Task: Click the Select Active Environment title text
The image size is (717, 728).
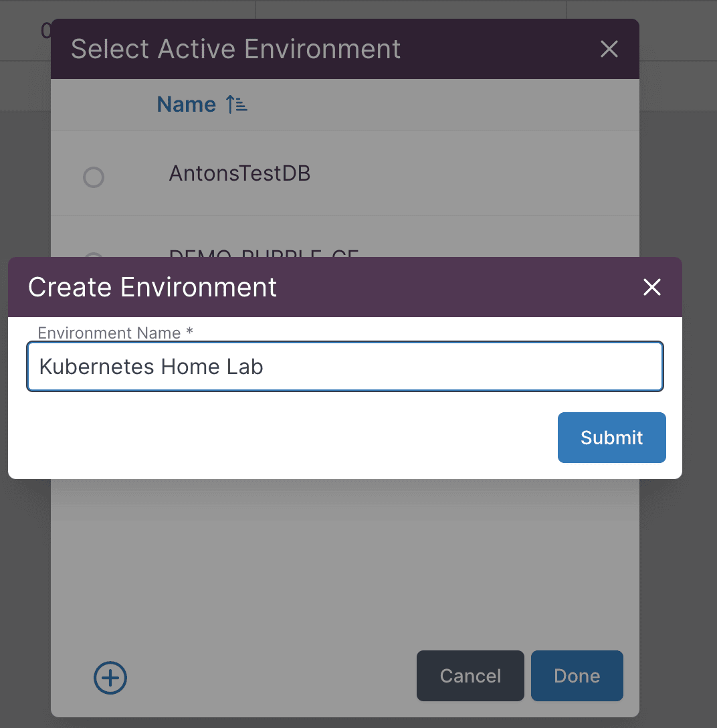Action: tap(235, 49)
